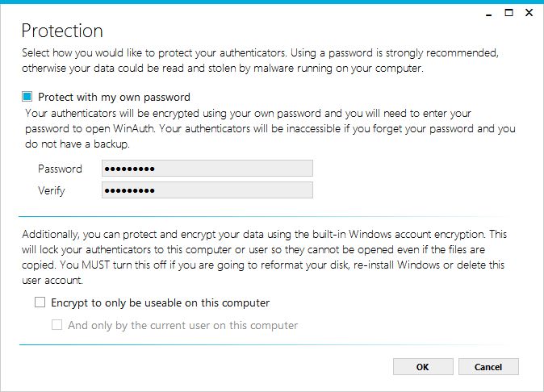Click the 'Password' field label
This screenshot has width=544, height=392.
[60, 169]
